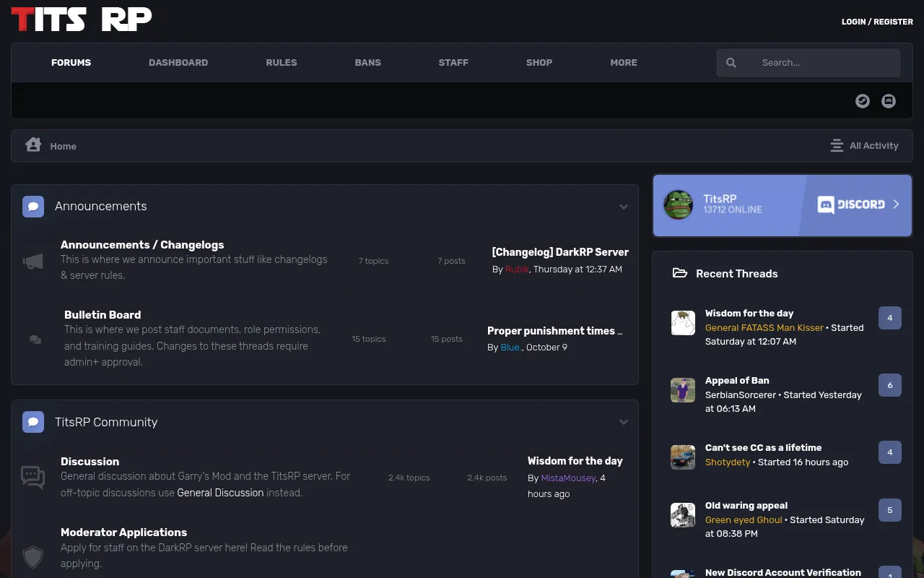The width and height of the screenshot is (924, 578).
Task: Click the TitsRP Community category chat bubble icon
Action: tap(33, 422)
